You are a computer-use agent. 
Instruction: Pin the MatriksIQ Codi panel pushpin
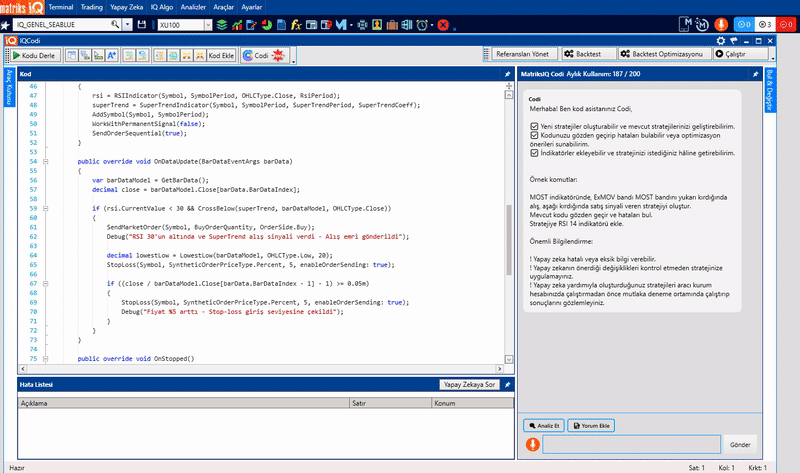point(755,74)
